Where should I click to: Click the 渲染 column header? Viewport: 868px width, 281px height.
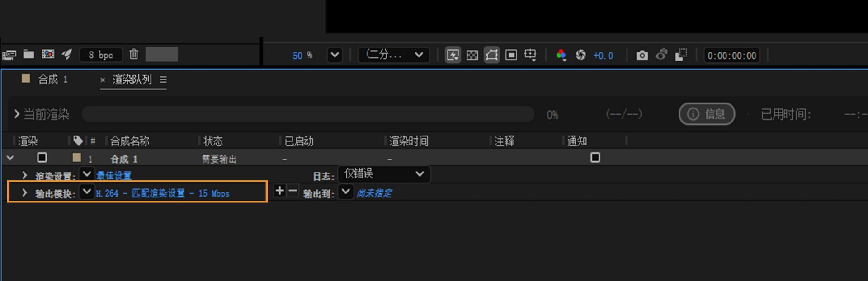click(x=28, y=141)
